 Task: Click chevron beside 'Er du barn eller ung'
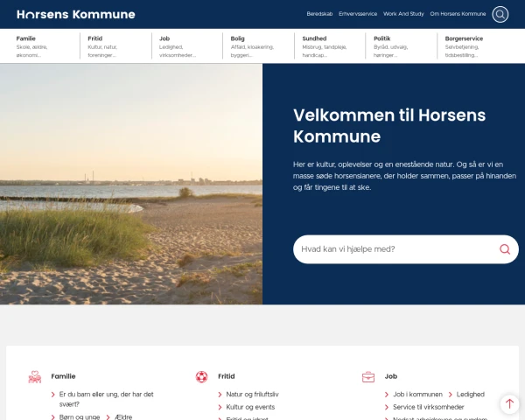tap(52, 395)
